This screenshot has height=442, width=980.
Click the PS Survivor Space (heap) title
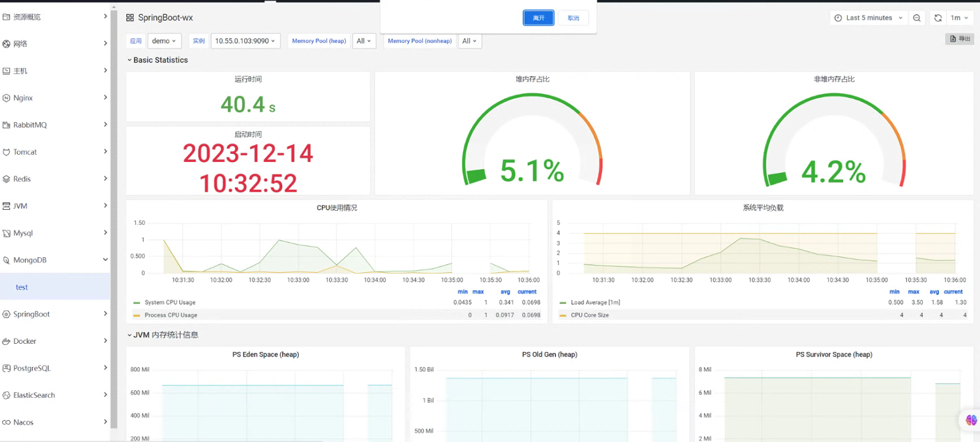coord(834,354)
